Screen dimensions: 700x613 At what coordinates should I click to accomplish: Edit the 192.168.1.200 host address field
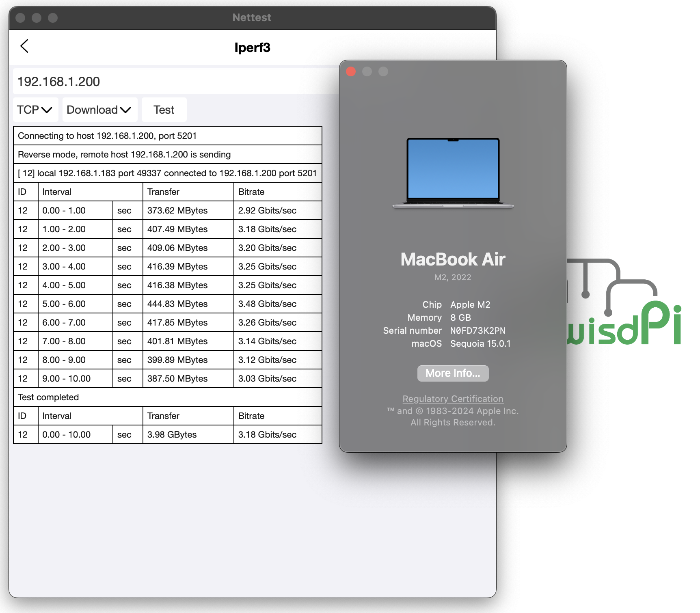point(175,82)
